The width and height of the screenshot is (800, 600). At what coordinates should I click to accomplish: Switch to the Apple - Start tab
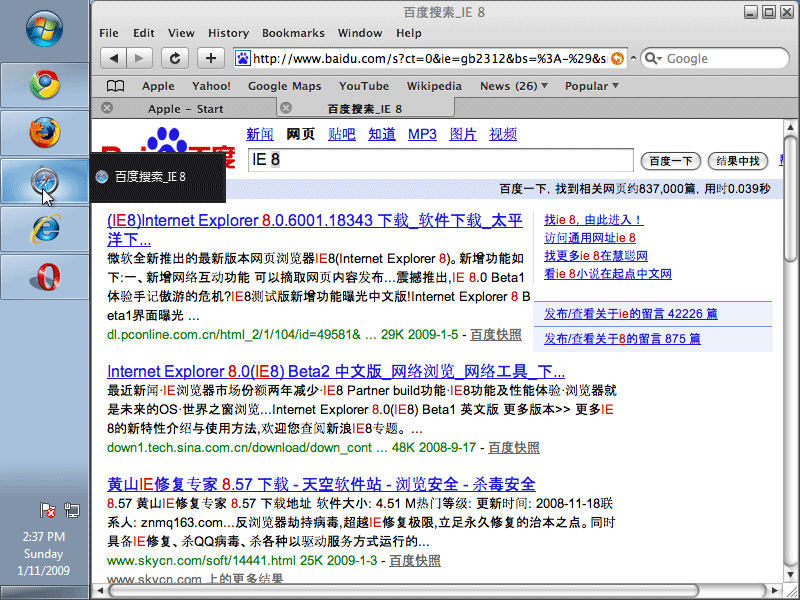point(185,109)
